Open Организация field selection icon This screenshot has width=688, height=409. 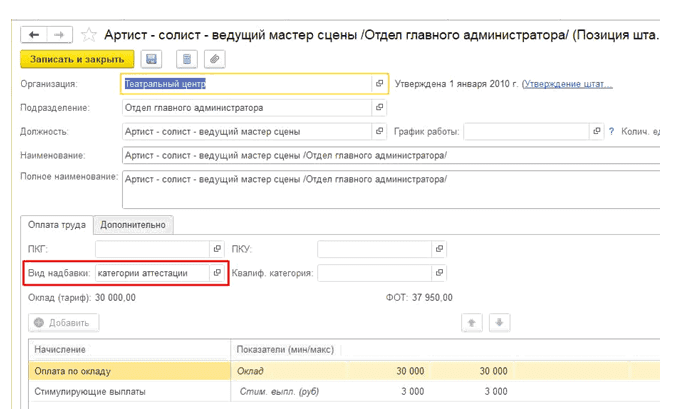380,83
